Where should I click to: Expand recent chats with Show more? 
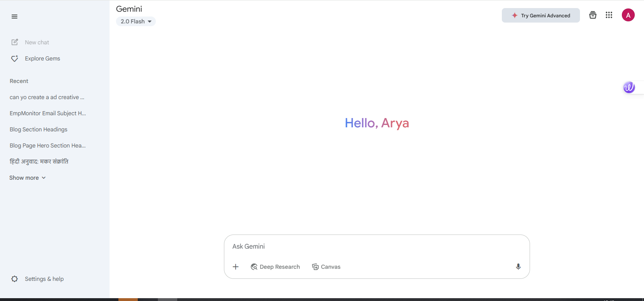coord(28,178)
